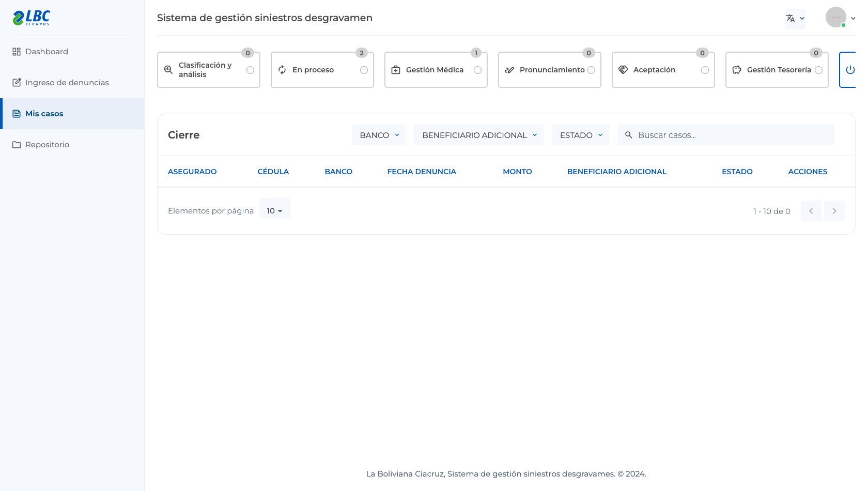Click the language translate icon
Screen dimensions: 868x491
point(791,19)
